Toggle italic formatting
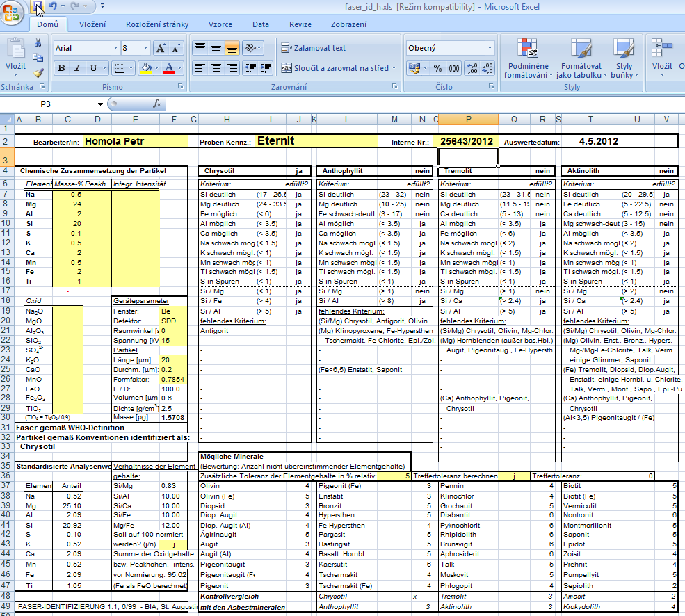The image size is (685, 616). 77,68
